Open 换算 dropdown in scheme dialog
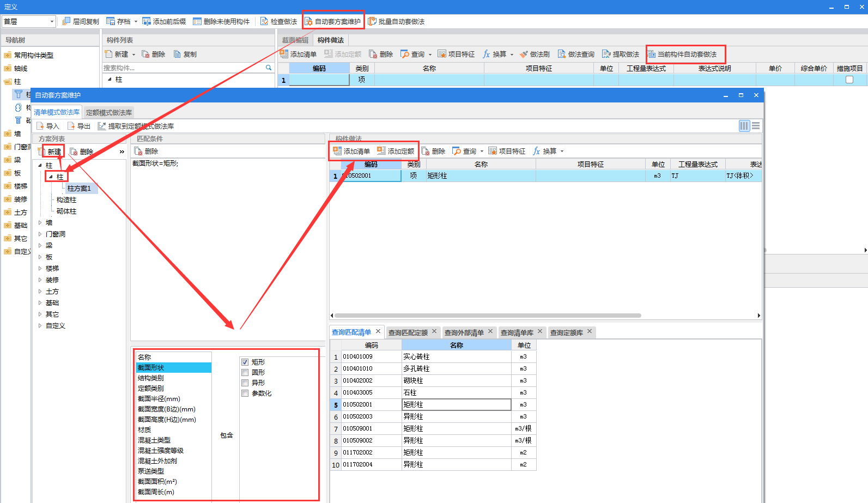Viewport: 868px width, 503px height. click(562, 151)
